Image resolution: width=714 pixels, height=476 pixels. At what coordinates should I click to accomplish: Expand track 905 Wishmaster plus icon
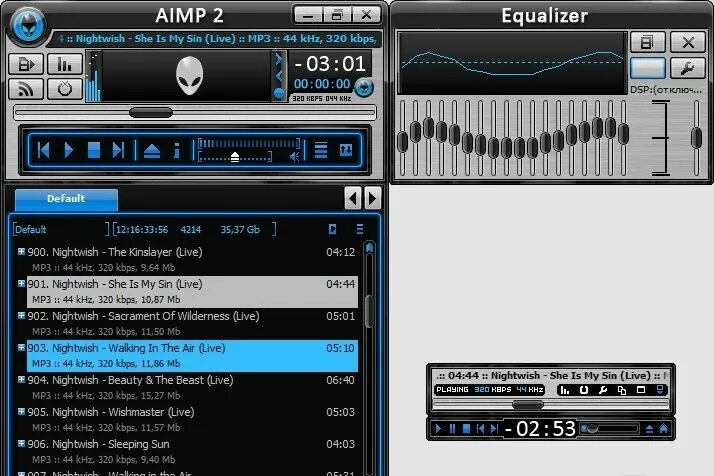[21, 411]
